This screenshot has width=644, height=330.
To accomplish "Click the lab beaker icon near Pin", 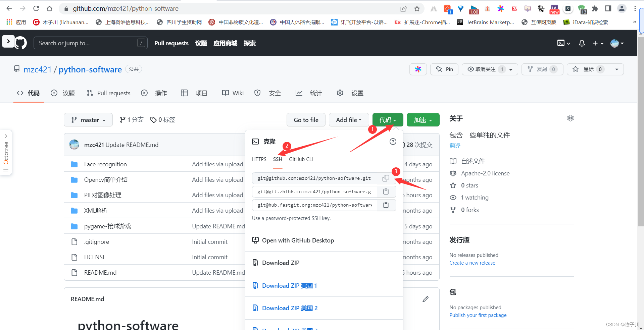I will pos(418,69).
